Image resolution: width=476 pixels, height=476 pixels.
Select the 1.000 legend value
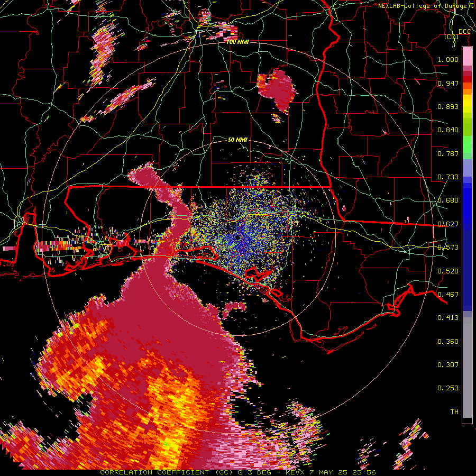pyautogui.click(x=448, y=59)
